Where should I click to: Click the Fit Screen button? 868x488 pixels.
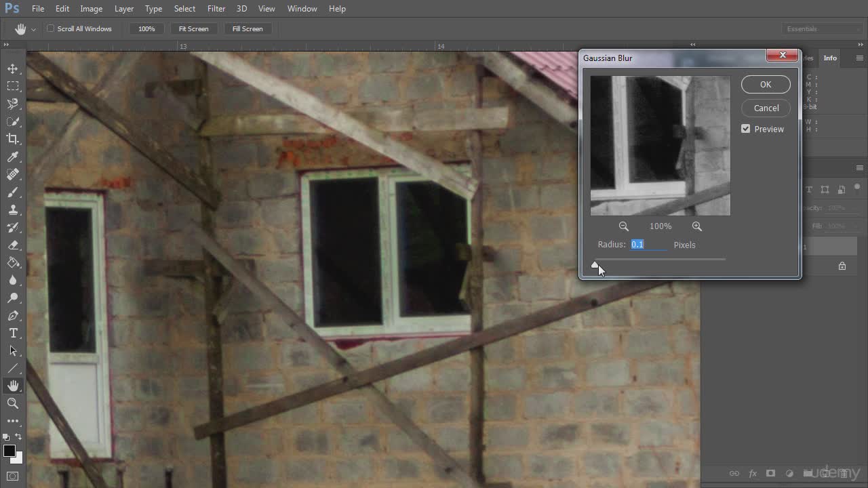point(193,28)
